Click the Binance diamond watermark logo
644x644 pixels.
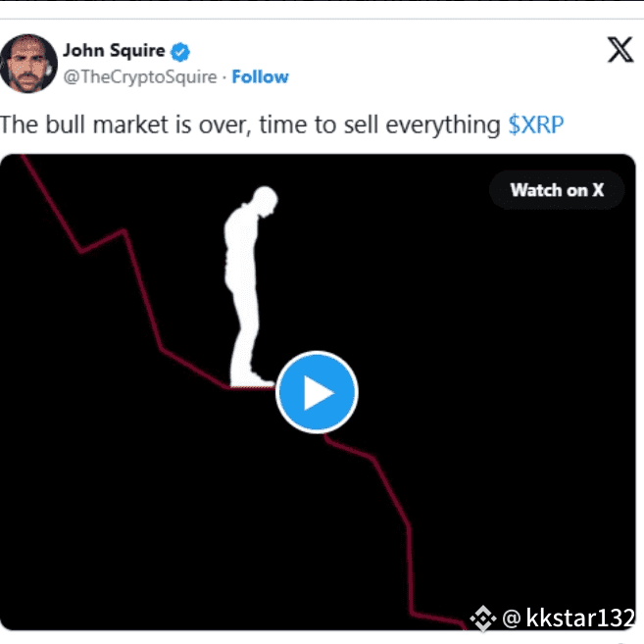(482, 619)
